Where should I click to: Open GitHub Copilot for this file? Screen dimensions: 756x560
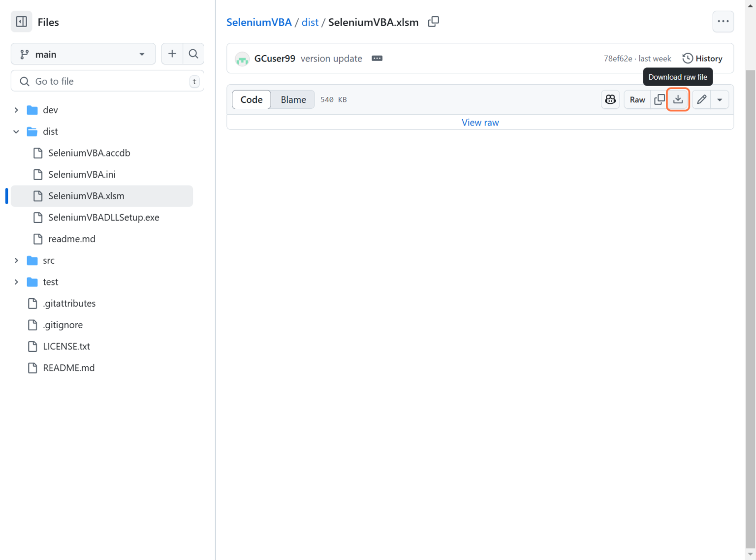610,99
